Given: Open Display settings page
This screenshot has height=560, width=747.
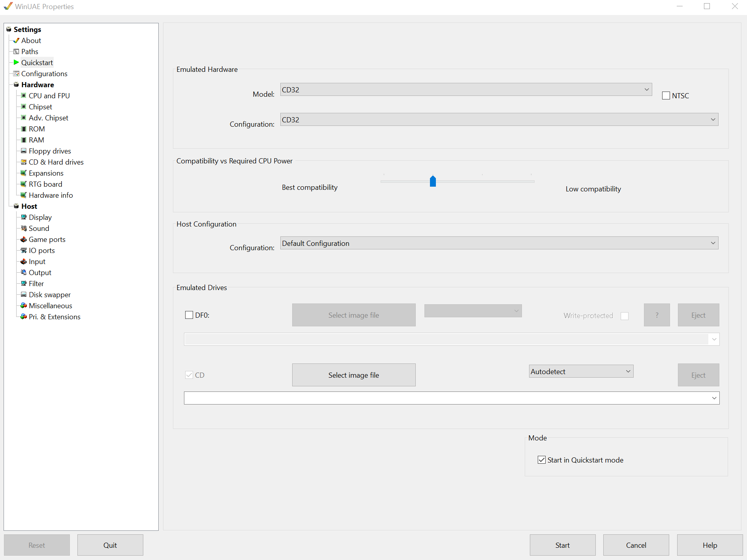Looking at the screenshot, I should pyautogui.click(x=40, y=217).
